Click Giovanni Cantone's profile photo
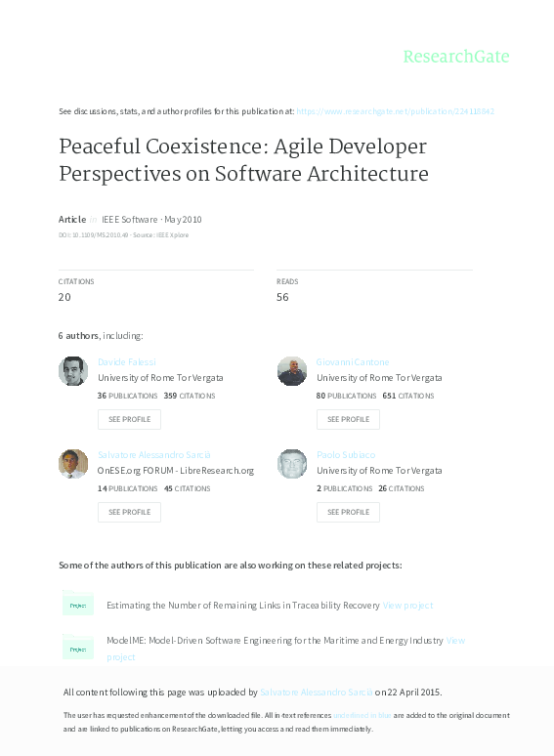The height and width of the screenshot is (756, 554). click(x=292, y=371)
